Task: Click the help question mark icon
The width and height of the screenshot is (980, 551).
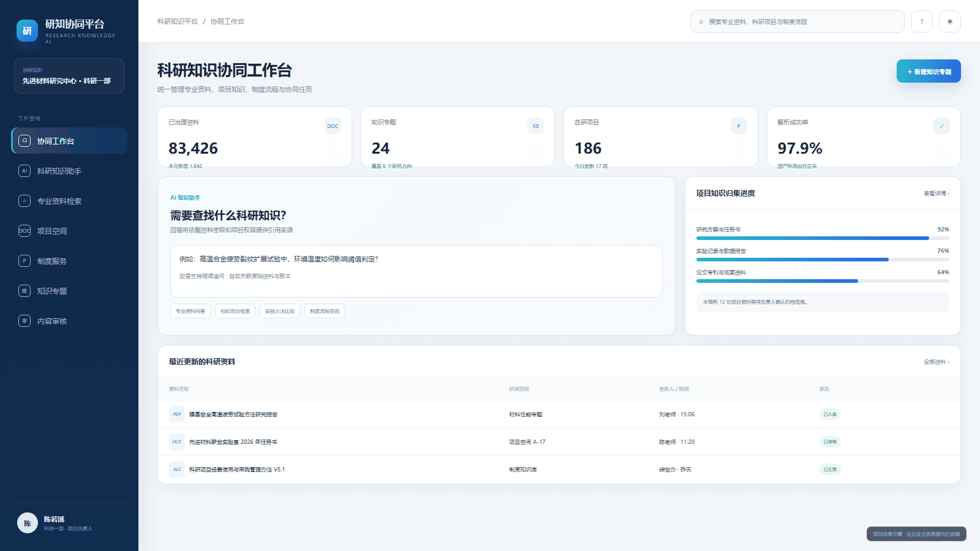Action: point(921,21)
